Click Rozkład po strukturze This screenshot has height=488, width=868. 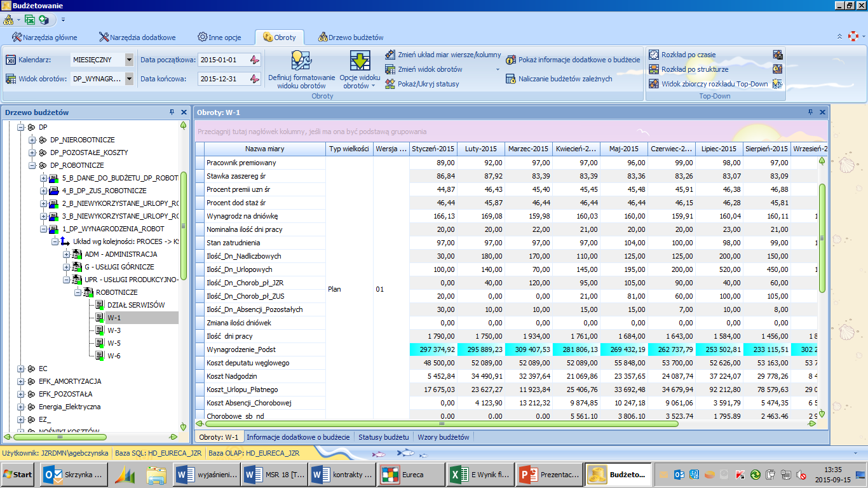click(x=688, y=69)
